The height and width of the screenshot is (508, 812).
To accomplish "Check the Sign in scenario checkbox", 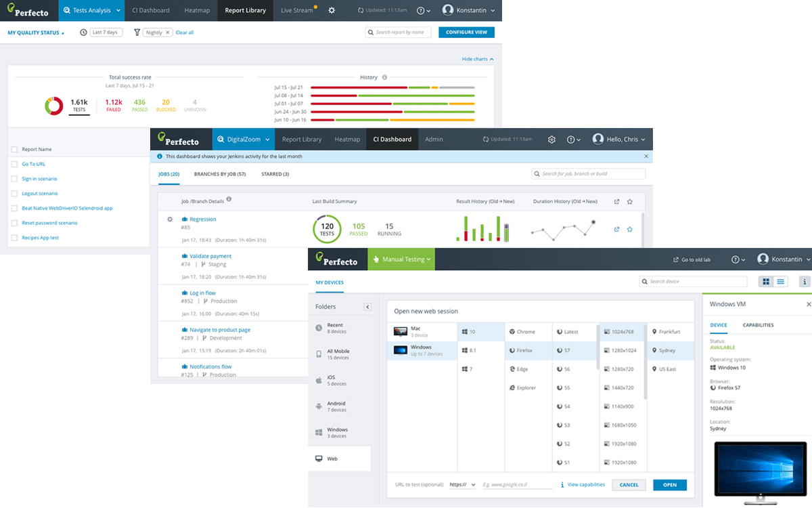I will 15,179.
